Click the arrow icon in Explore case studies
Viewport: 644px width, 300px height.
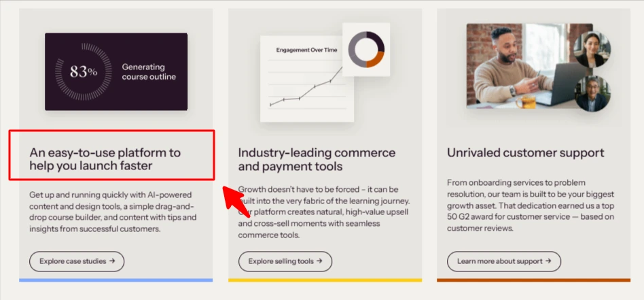(112, 261)
